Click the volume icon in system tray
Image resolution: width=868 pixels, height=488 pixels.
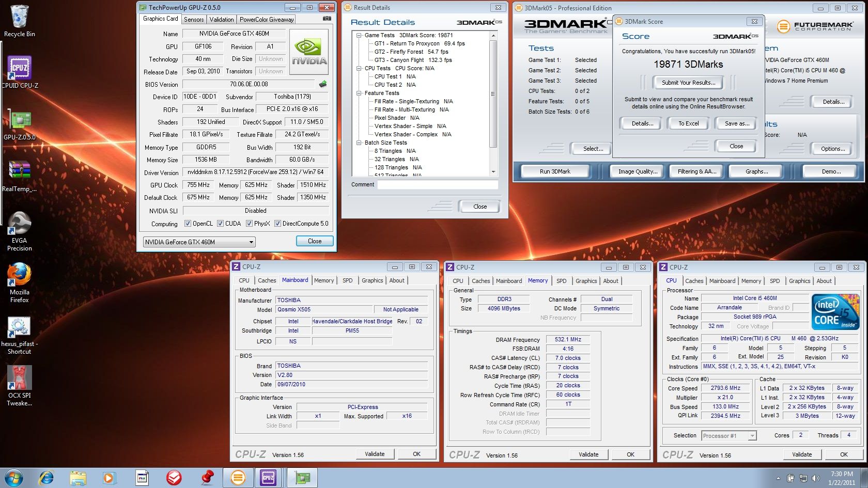(816, 478)
